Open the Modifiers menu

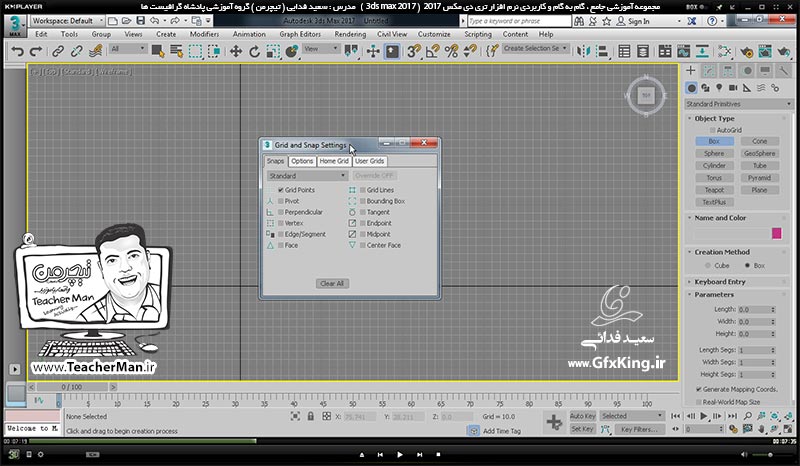[x=204, y=34]
